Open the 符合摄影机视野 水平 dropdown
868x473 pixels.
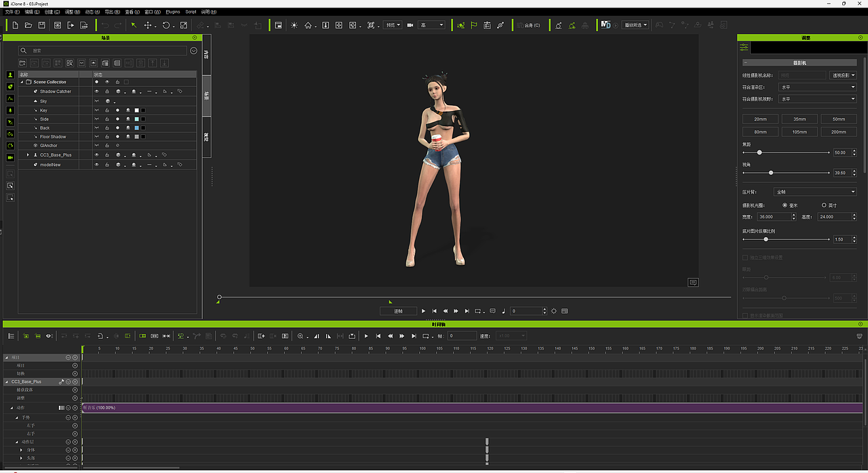818,99
